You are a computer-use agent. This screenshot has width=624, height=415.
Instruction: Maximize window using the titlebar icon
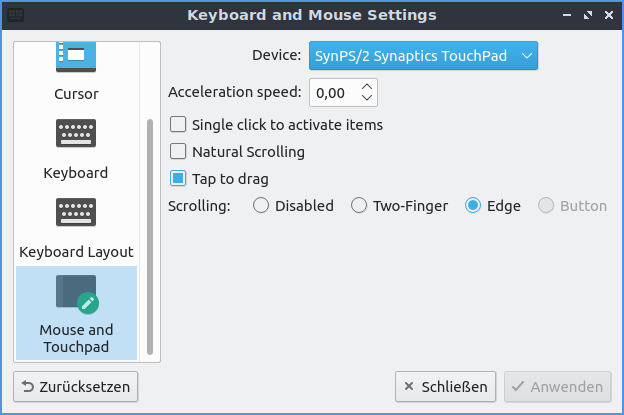tap(586, 15)
